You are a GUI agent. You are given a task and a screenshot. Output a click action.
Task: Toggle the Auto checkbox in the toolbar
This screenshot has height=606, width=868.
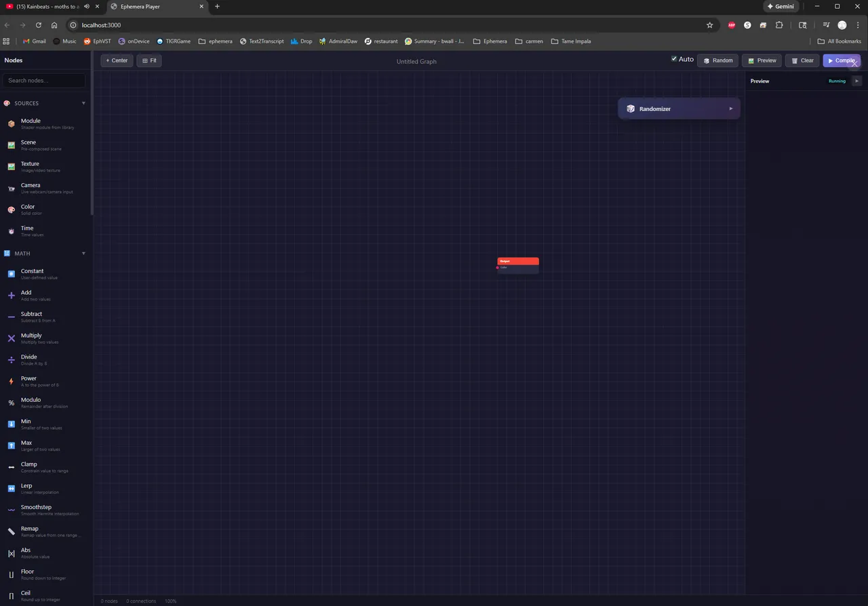(674, 59)
